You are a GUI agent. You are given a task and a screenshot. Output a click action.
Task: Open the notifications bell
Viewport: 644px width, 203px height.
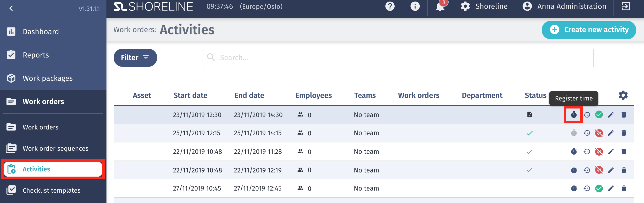click(x=440, y=7)
